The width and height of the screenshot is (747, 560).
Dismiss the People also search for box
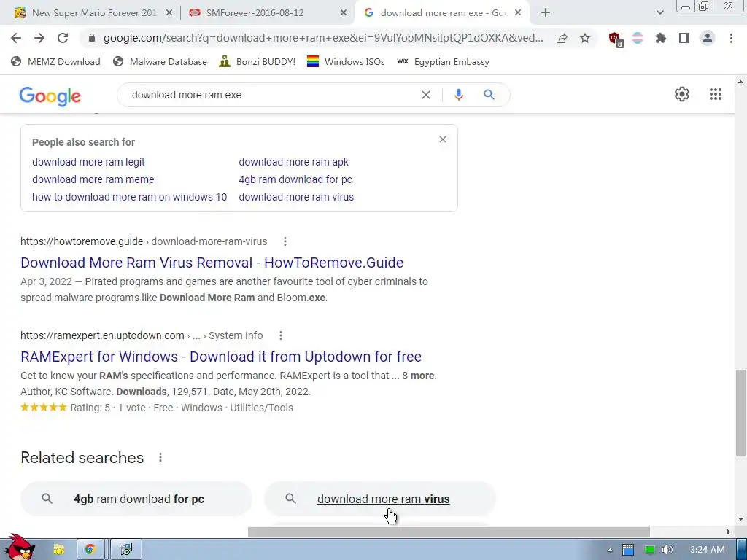[x=443, y=139]
